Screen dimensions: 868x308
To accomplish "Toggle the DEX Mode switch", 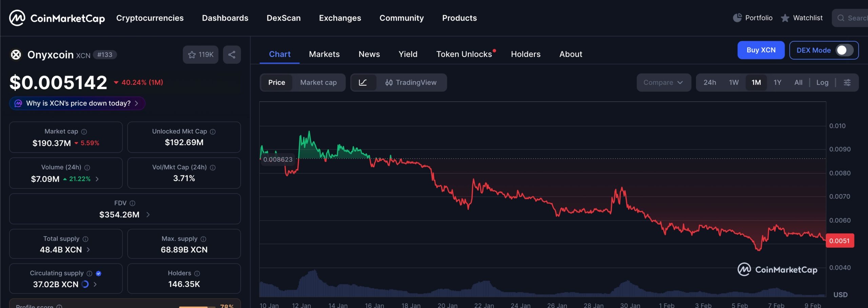I will [x=844, y=50].
